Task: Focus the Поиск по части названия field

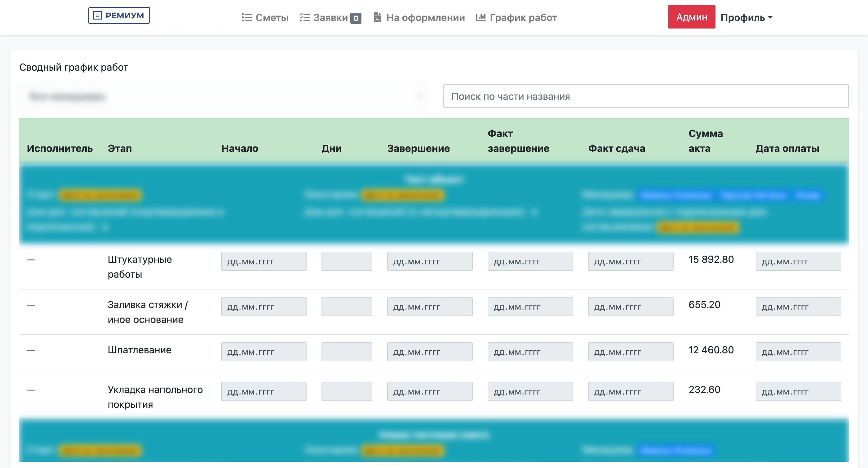Action: coord(646,96)
